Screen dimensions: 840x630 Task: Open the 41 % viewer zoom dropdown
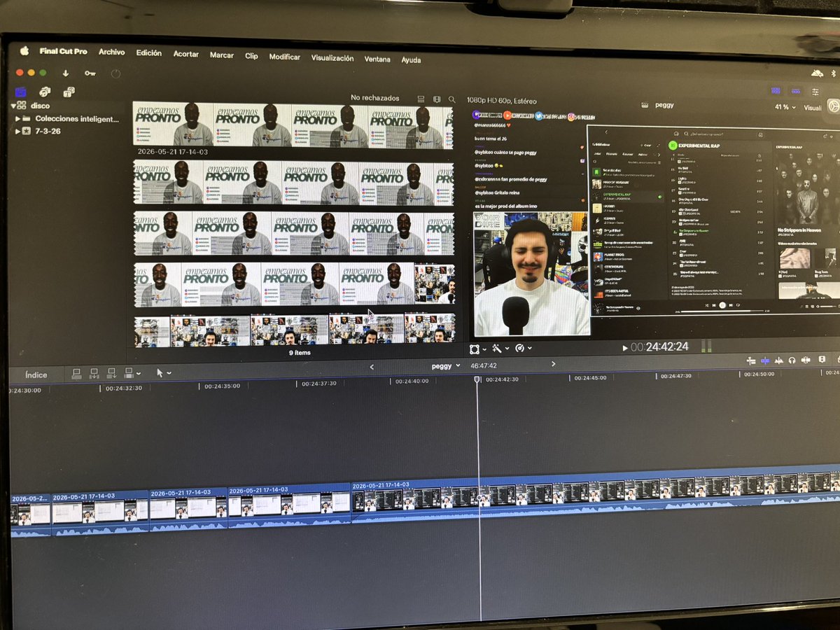click(785, 107)
